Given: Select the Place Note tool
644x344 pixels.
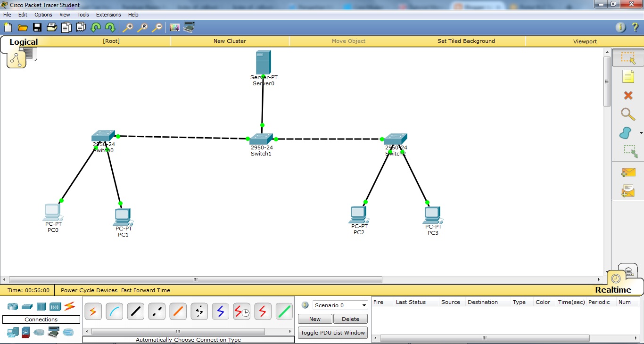Looking at the screenshot, I should 627,76.
